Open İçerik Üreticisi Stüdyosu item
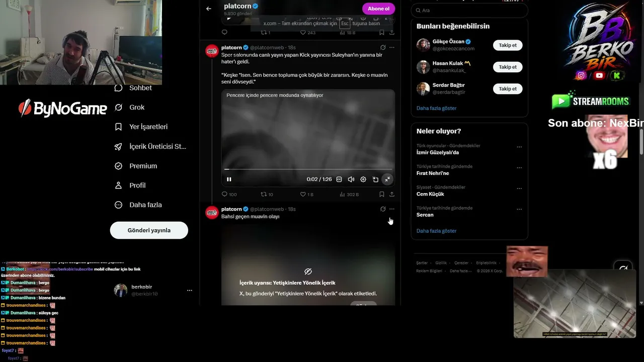This screenshot has width=644, height=362. click(150, 146)
